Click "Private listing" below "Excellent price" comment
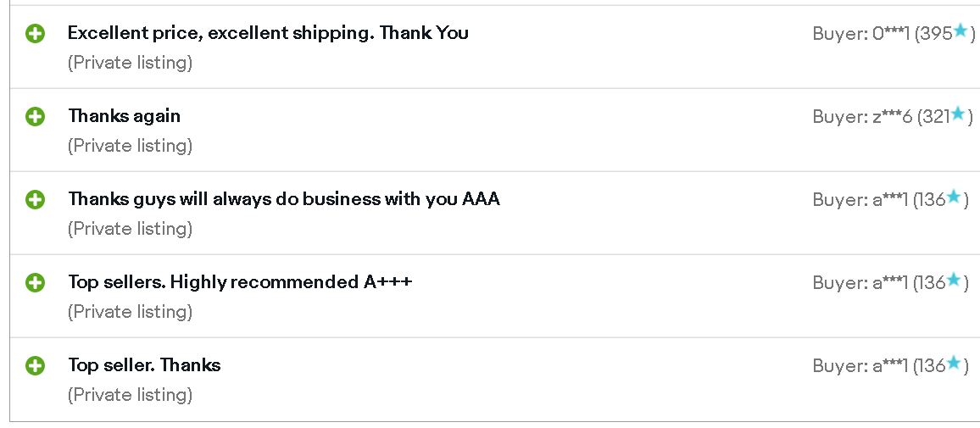980x428 pixels. (130, 63)
